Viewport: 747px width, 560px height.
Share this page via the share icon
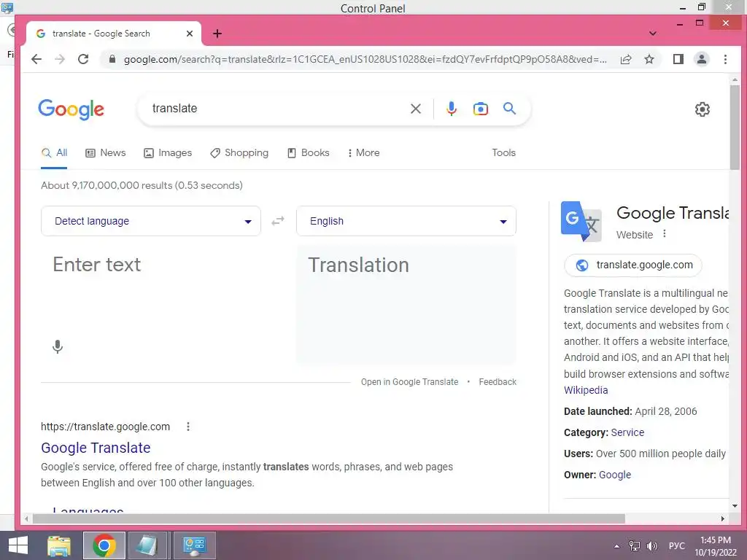[625, 59]
